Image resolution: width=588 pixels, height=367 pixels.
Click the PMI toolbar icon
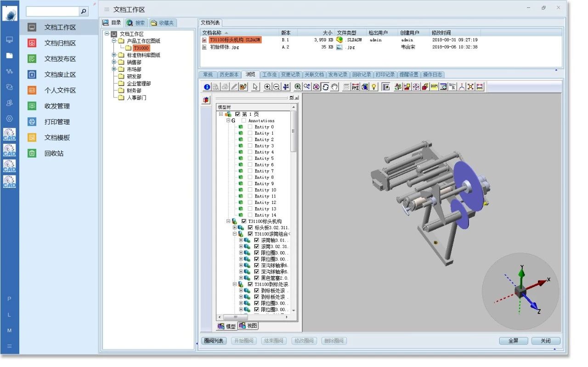click(356, 87)
